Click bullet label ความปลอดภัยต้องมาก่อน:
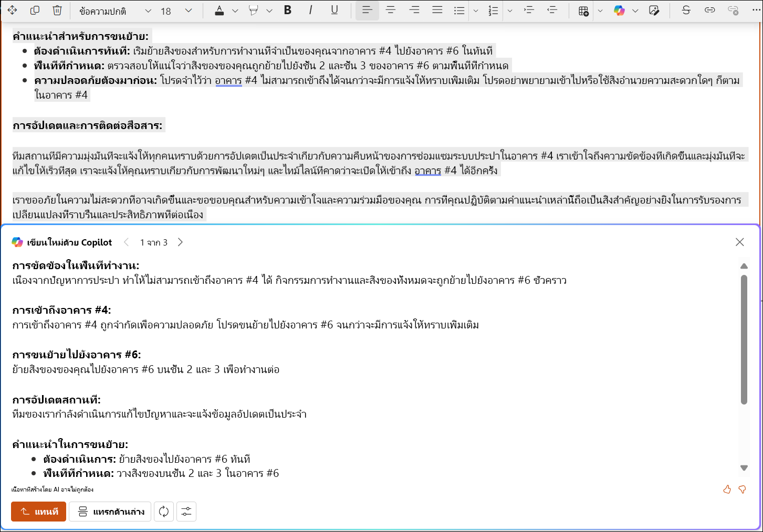The height and width of the screenshot is (532, 763). point(96,80)
